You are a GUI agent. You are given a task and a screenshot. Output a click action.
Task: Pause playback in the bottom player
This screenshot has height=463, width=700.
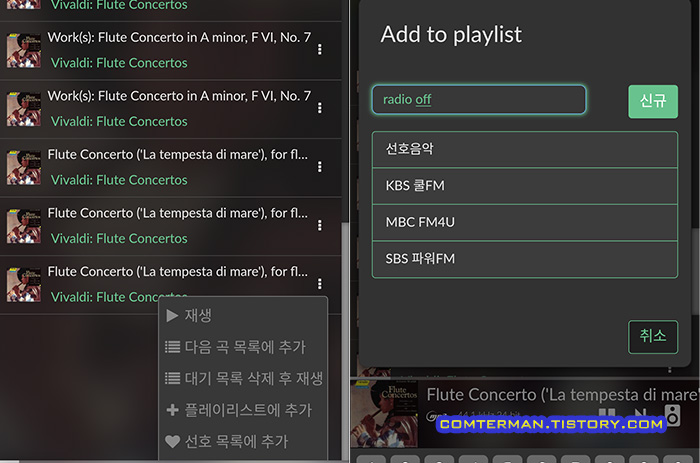coord(607,414)
